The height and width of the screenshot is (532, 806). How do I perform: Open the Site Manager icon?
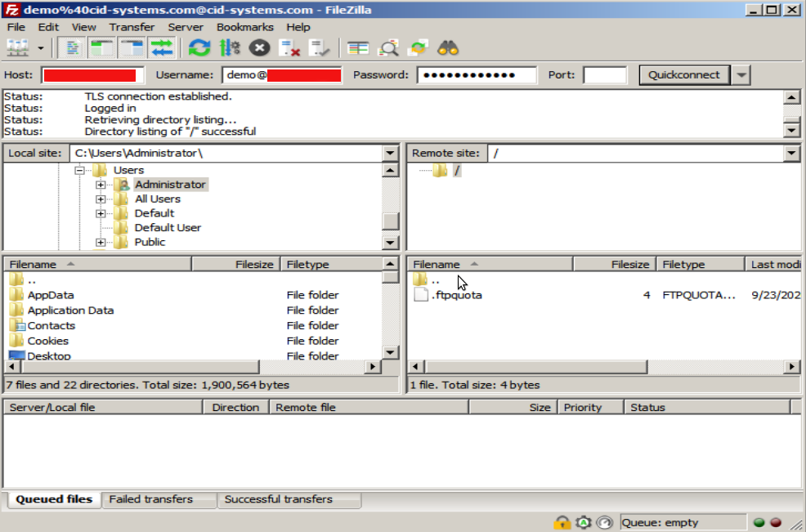[17, 48]
